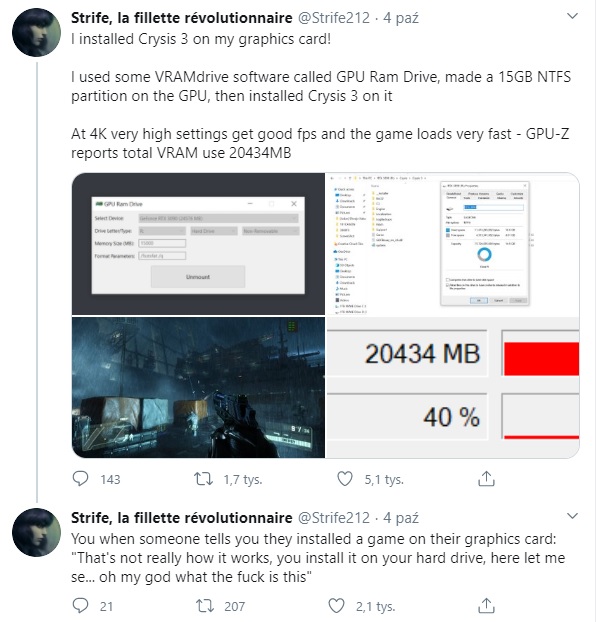Expand first tweet's options chevron
The height and width of the screenshot is (622, 597).
tap(572, 16)
